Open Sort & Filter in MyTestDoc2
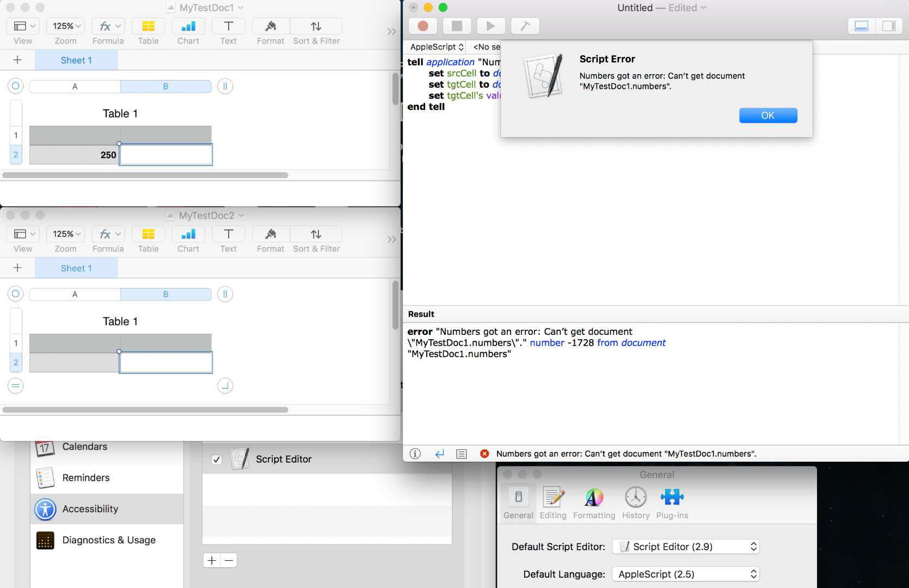Image resolution: width=909 pixels, height=588 pixels. (x=316, y=234)
